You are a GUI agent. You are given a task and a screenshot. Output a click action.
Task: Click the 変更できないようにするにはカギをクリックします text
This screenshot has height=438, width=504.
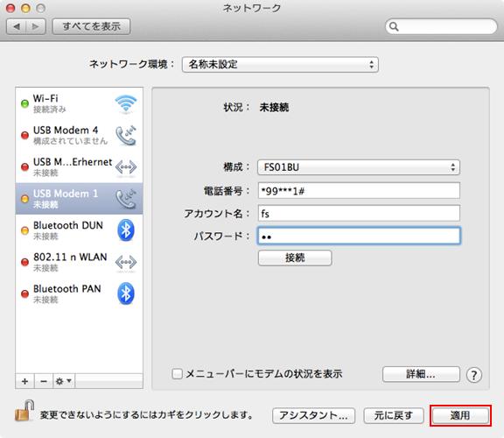(x=146, y=415)
